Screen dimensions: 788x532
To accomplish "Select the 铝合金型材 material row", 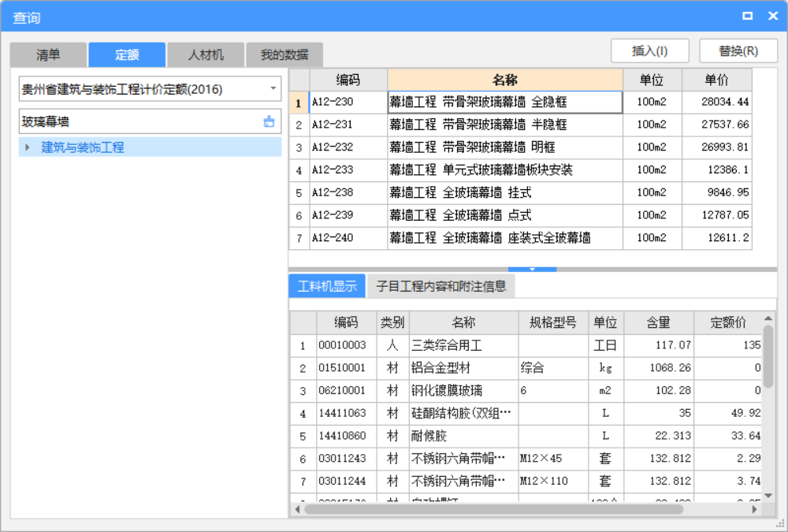I will coord(526,368).
